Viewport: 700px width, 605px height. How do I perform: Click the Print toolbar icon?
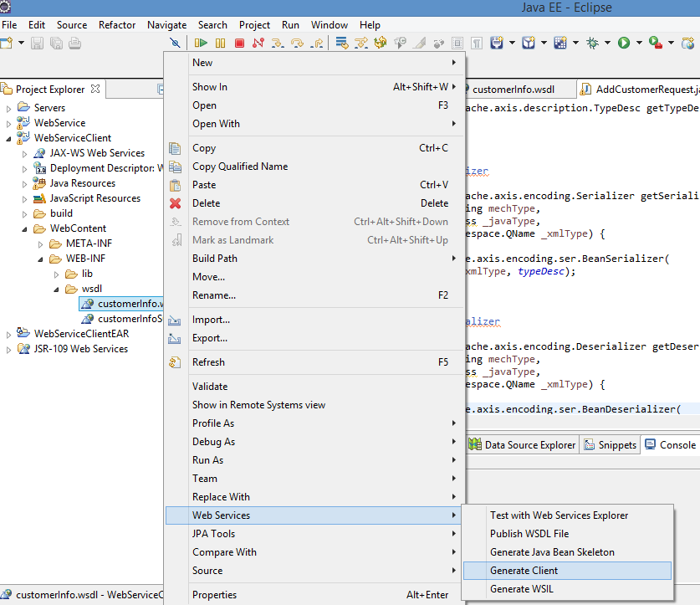tap(75, 43)
